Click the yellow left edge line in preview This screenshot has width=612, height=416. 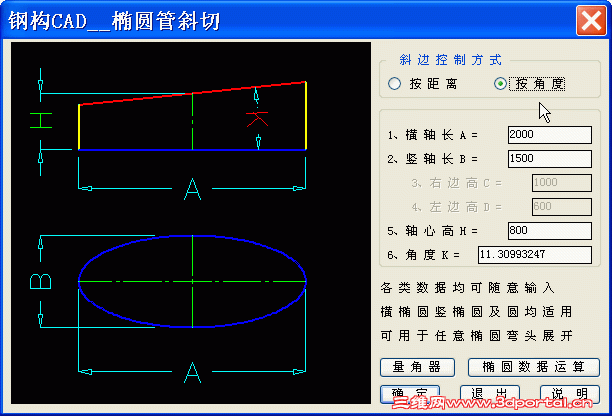point(79,127)
